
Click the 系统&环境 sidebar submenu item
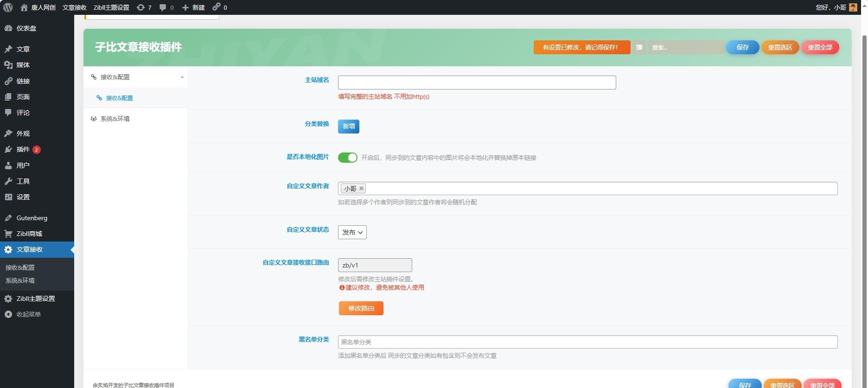[x=20, y=280]
